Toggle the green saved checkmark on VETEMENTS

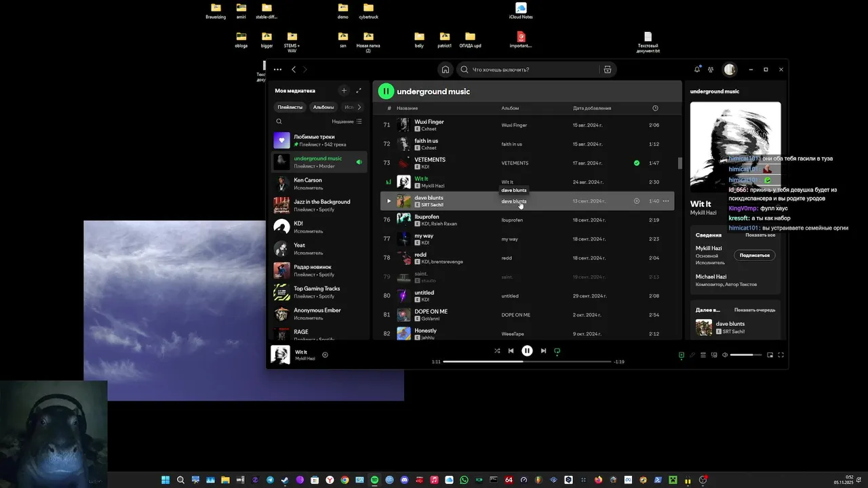tap(637, 163)
